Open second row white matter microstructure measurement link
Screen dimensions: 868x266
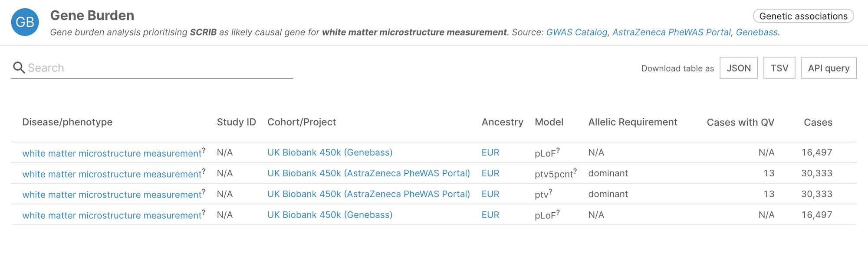tap(112, 174)
